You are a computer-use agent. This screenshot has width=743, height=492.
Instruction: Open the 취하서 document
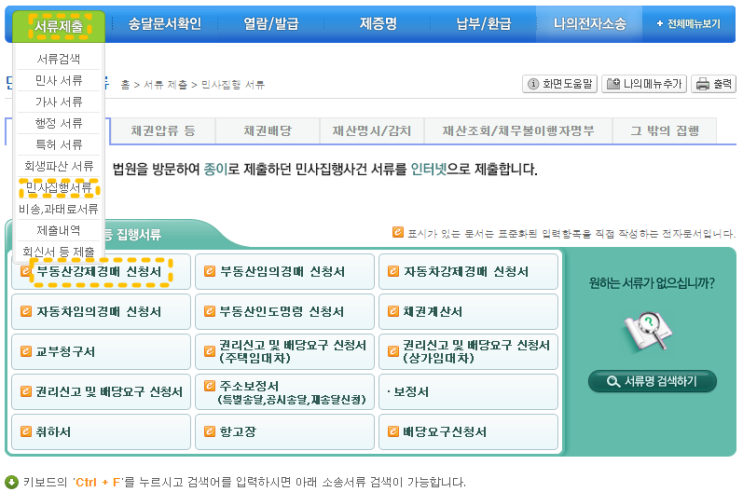[x=101, y=432]
